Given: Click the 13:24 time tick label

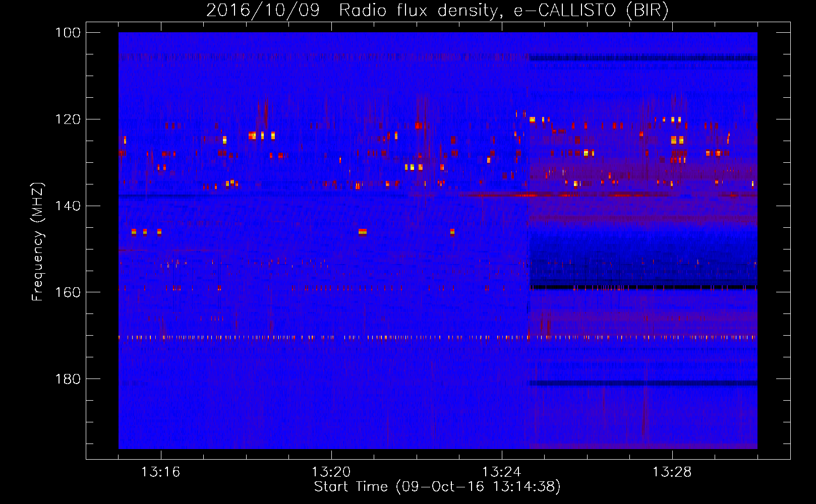Looking at the screenshot, I should pos(501,472).
